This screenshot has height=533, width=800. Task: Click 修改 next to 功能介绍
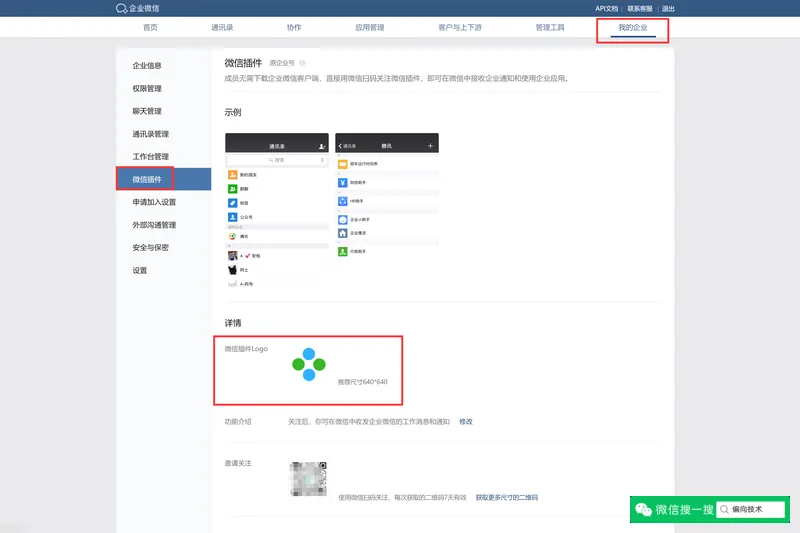point(466,422)
